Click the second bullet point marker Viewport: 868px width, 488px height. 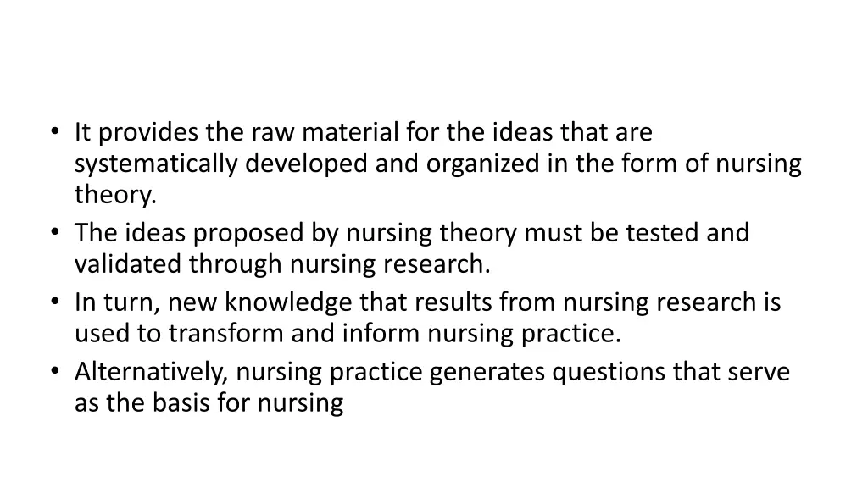pyautogui.click(x=54, y=232)
